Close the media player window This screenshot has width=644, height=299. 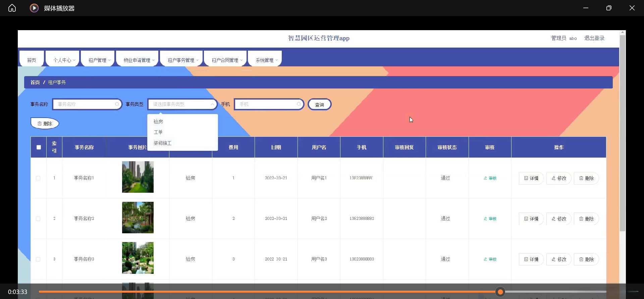coord(632,8)
